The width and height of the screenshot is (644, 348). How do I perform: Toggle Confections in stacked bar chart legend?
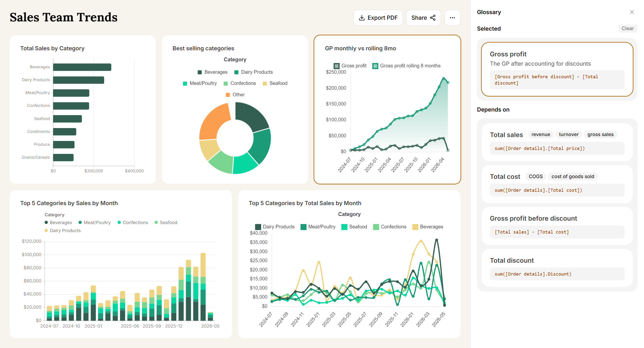click(133, 223)
